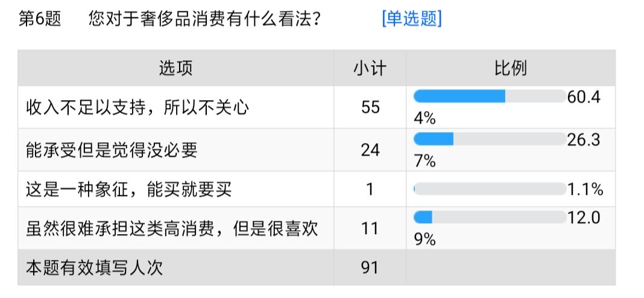Click the total 91 cell
The width and height of the screenshot is (644, 298).
pos(370,268)
